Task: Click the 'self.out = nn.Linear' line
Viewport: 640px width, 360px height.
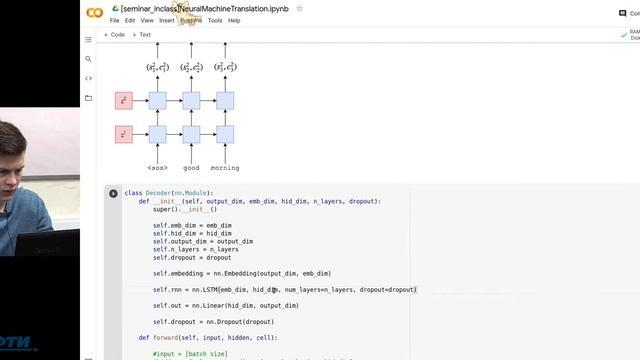Action: [226, 306]
